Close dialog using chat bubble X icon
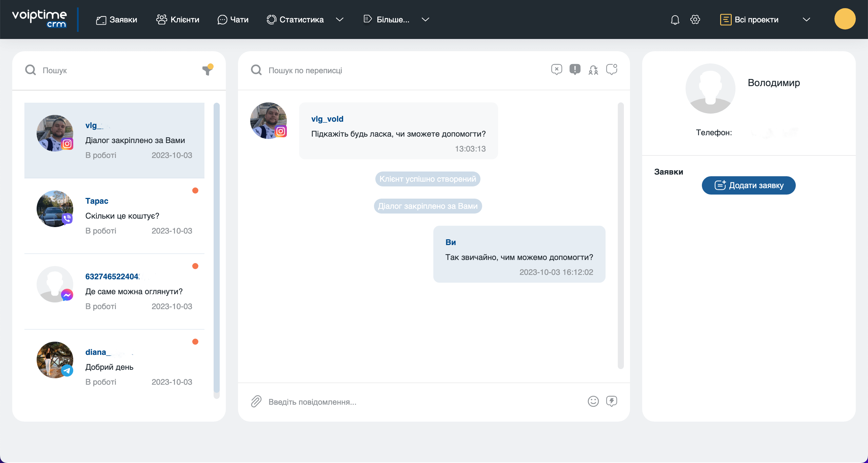Viewport: 868px width, 463px height. pos(556,69)
